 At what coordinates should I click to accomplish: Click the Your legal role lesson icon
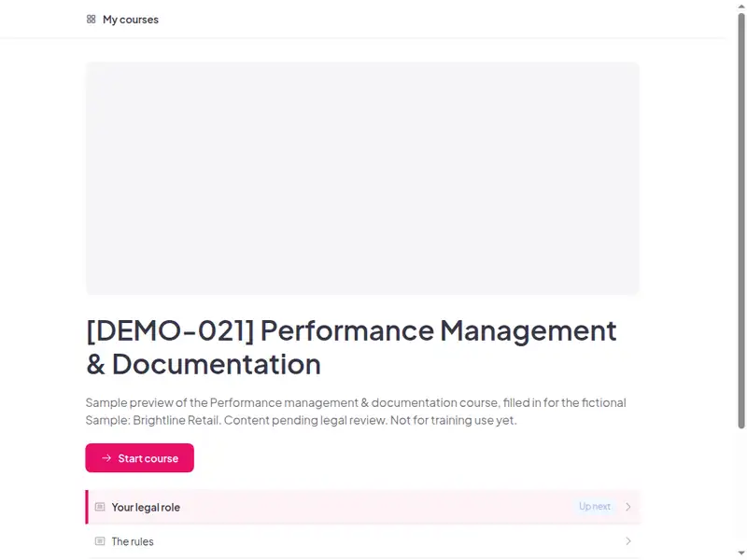point(100,507)
